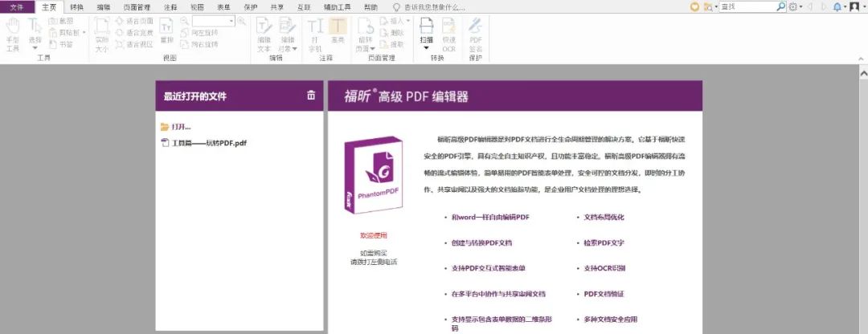The height and width of the screenshot is (334, 868).
Task: Click the Open... (打开...) link
Action: [175, 127]
